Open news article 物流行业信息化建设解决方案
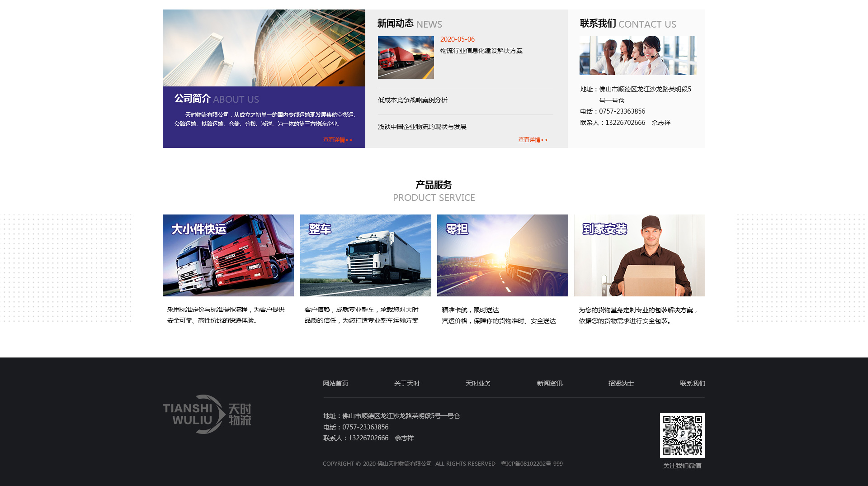868x486 pixels. click(481, 51)
